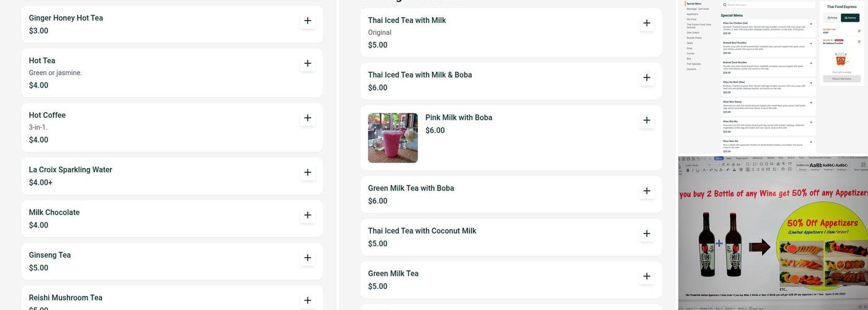Add Thai Iced Tea with Milk
Screen dimensions: 868x310
647,24
